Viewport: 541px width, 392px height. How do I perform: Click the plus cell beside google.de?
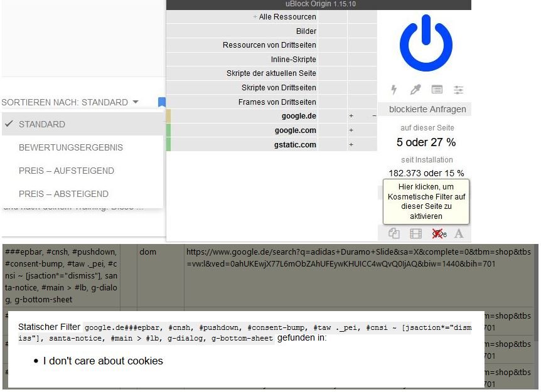point(351,116)
